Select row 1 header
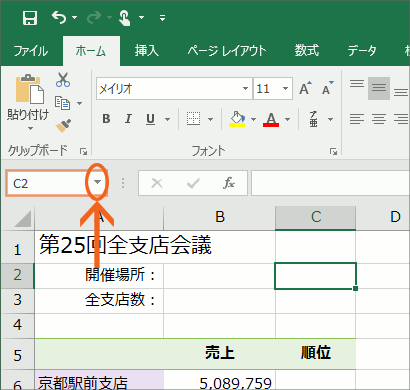 (17, 247)
